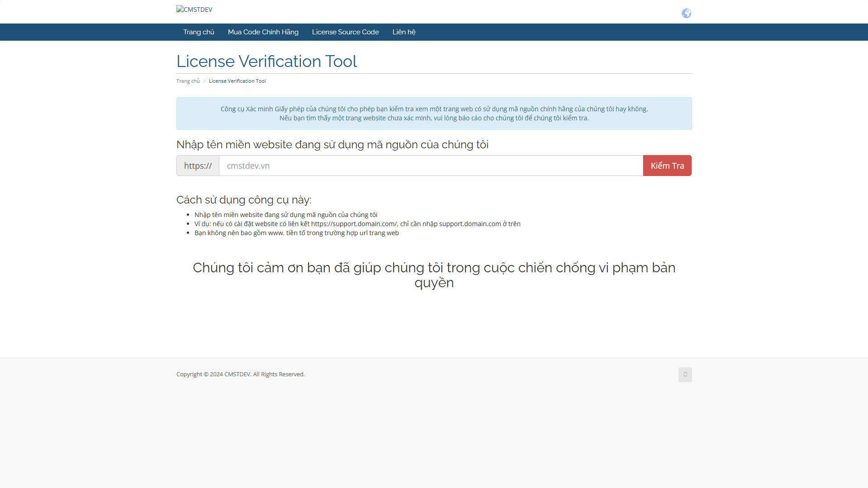Click the 'Chúng tôi cảm ơn' thank-you message
The height and width of the screenshot is (488, 868).
click(434, 275)
